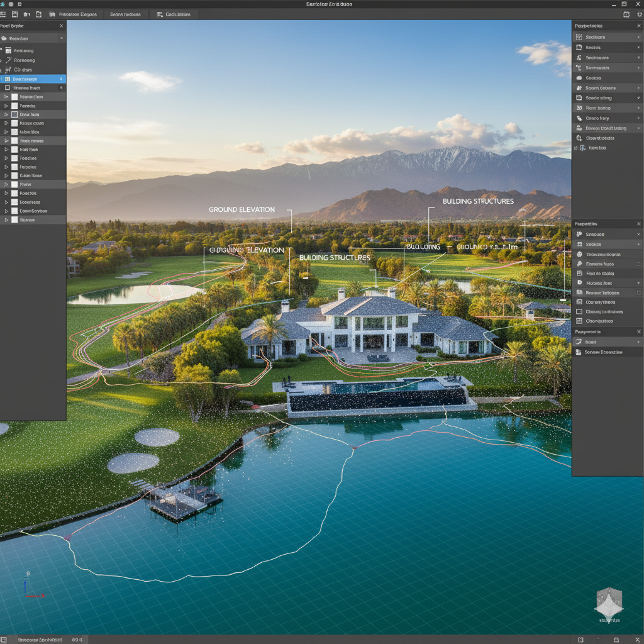Click the pencil icon in the left panel list
The width and height of the screenshot is (644, 644).
pos(8,60)
